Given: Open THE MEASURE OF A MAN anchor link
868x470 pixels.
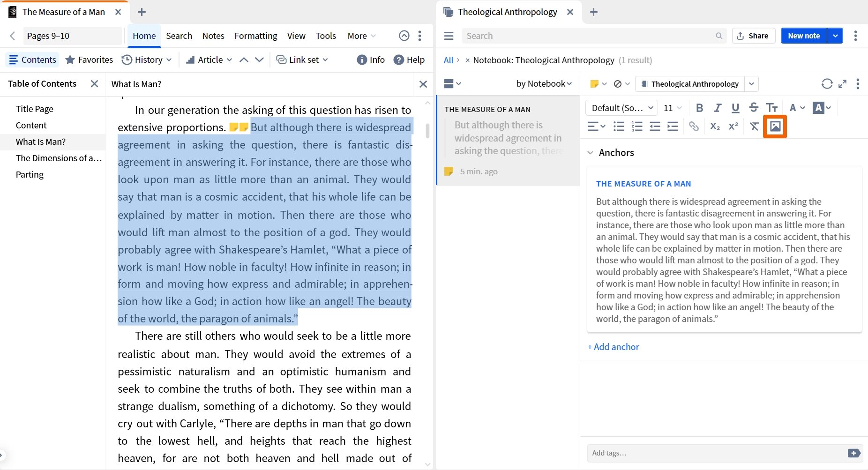Looking at the screenshot, I should click(x=644, y=184).
